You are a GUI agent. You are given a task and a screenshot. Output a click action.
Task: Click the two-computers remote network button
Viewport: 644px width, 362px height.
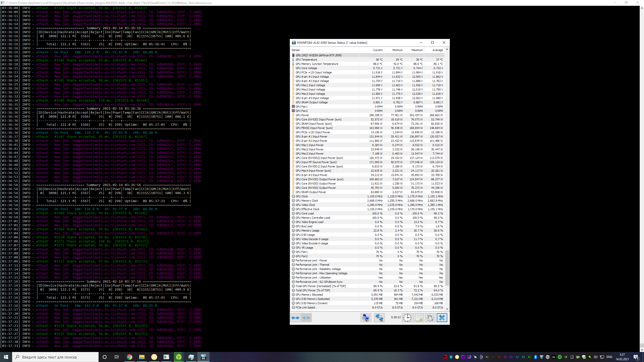[379, 318]
